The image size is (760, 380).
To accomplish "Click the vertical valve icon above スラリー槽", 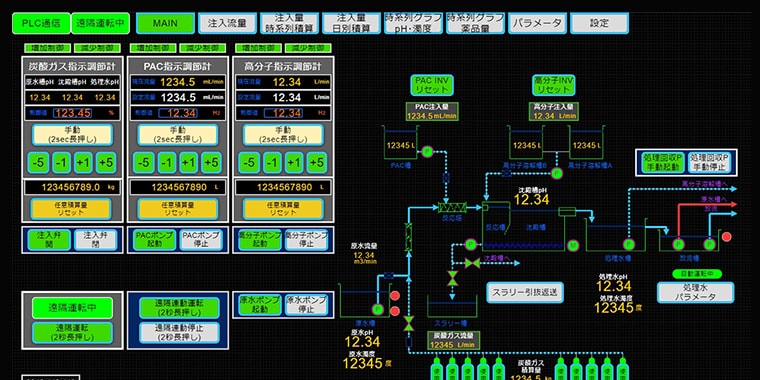I will pos(453,278).
